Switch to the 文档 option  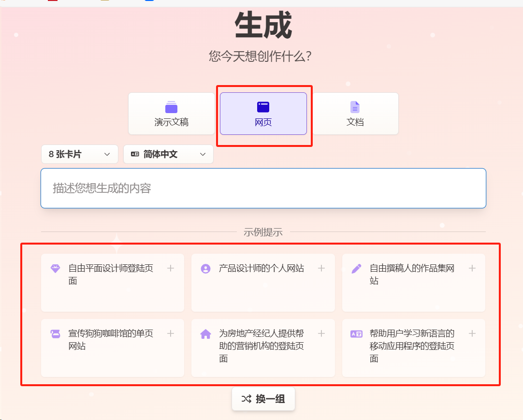355,114
